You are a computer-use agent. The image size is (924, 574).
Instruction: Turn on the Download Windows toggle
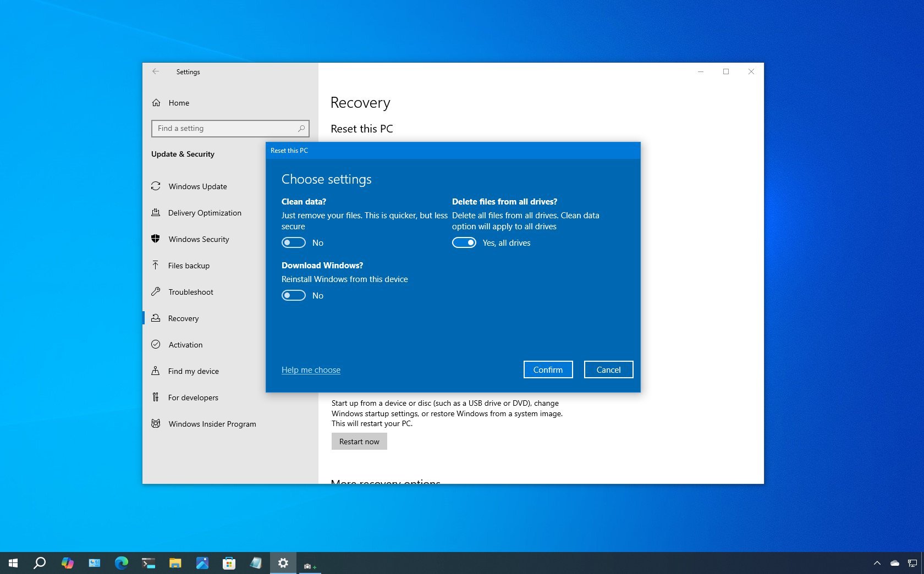click(293, 295)
